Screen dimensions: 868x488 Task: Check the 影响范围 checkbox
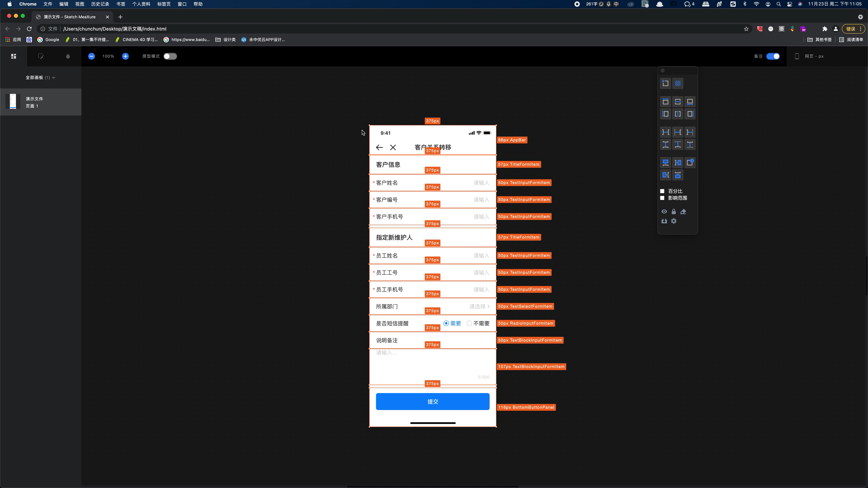pyautogui.click(x=662, y=198)
